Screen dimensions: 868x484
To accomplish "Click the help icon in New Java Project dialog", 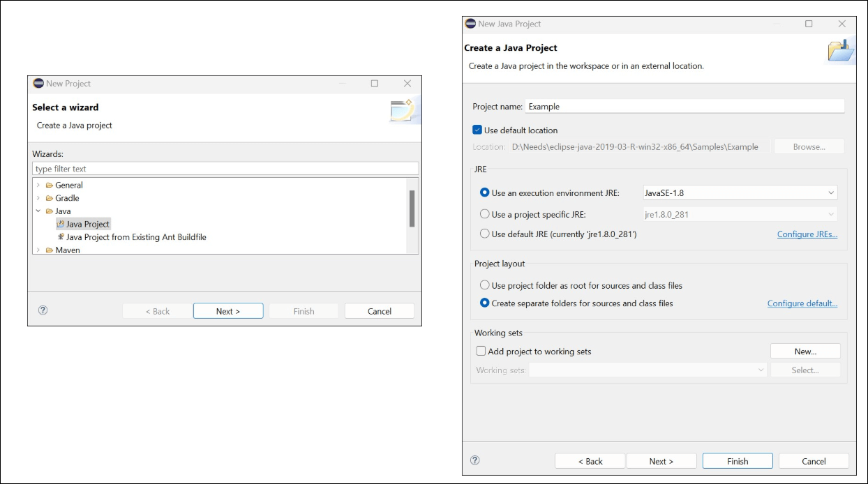I will point(475,460).
